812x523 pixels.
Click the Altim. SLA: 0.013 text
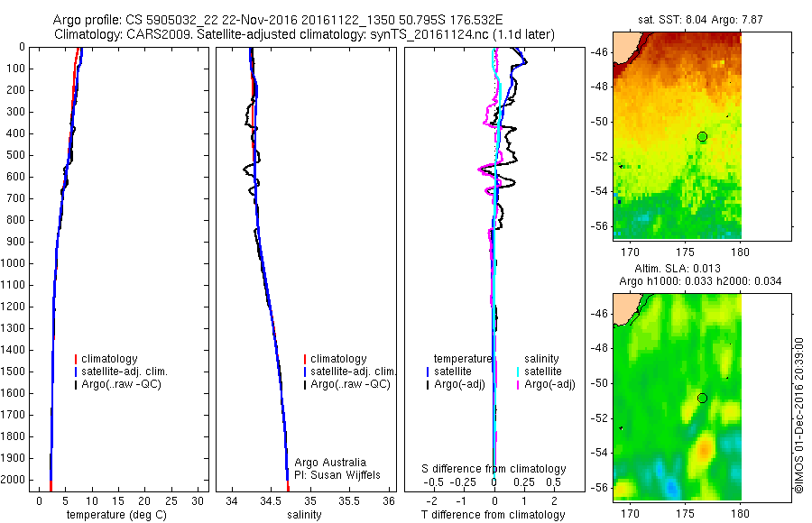pyautogui.click(x=678, y=268)
